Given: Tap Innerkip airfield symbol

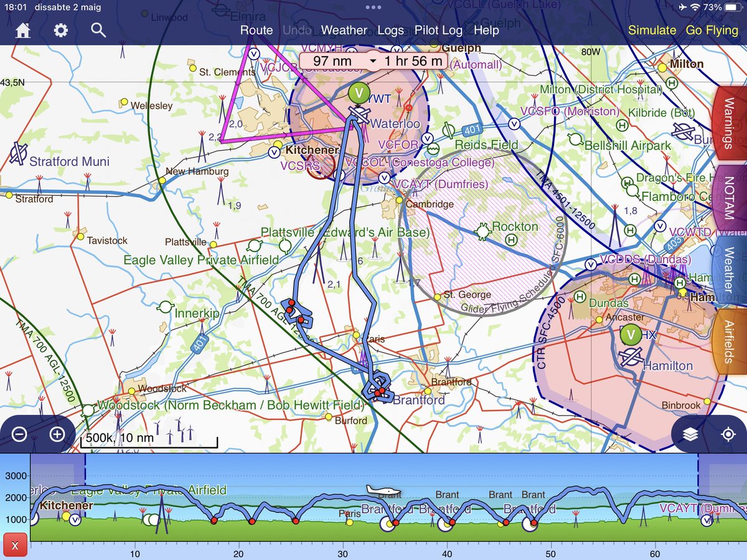Looking at the screenshot, I should (165, 306).
